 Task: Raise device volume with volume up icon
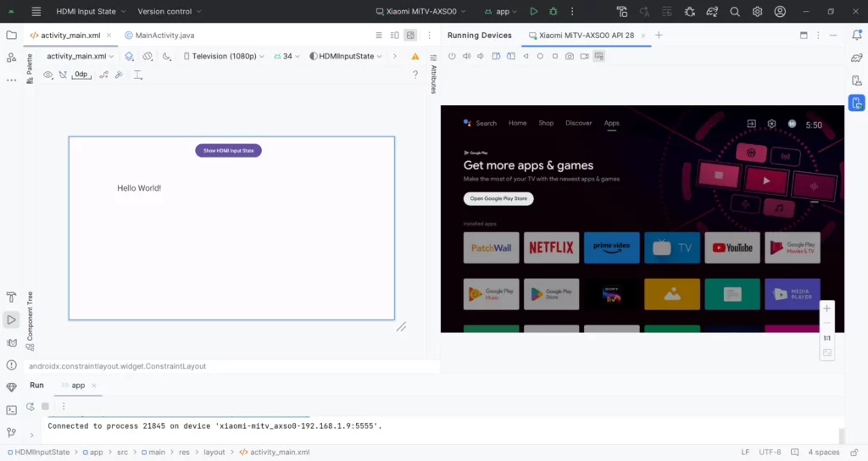tap(467, 56)
